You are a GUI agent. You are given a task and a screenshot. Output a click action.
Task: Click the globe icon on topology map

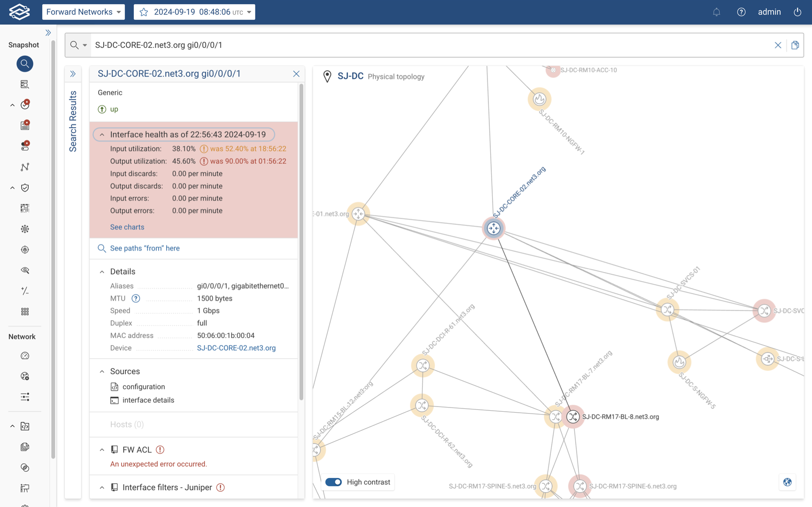pyautogui.click(x=787, y=482)
